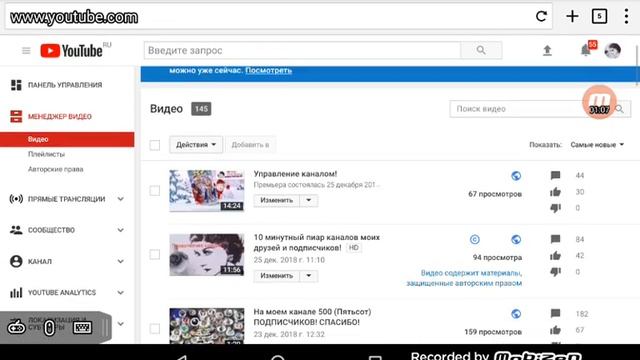Click the gamepad icon in floating toolbar
Image resolution: width=640 pixels, height=360 pixels.
(x=17, y=327)
